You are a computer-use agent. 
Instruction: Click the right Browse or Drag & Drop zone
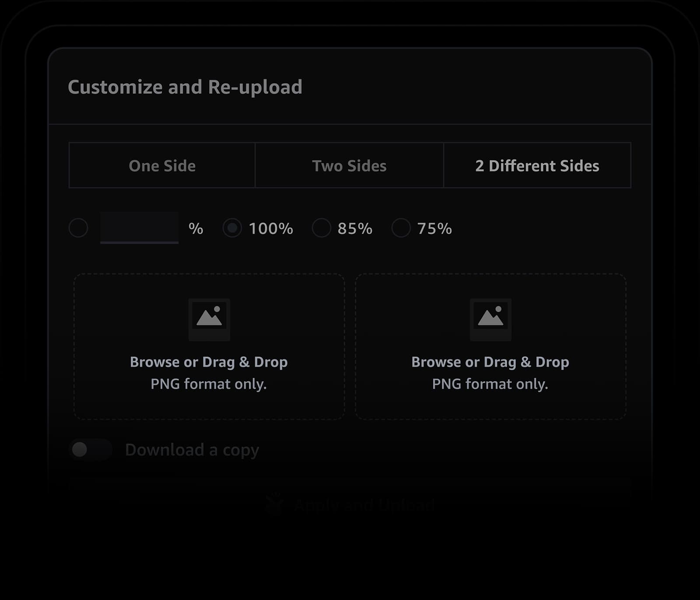point(490,345)
